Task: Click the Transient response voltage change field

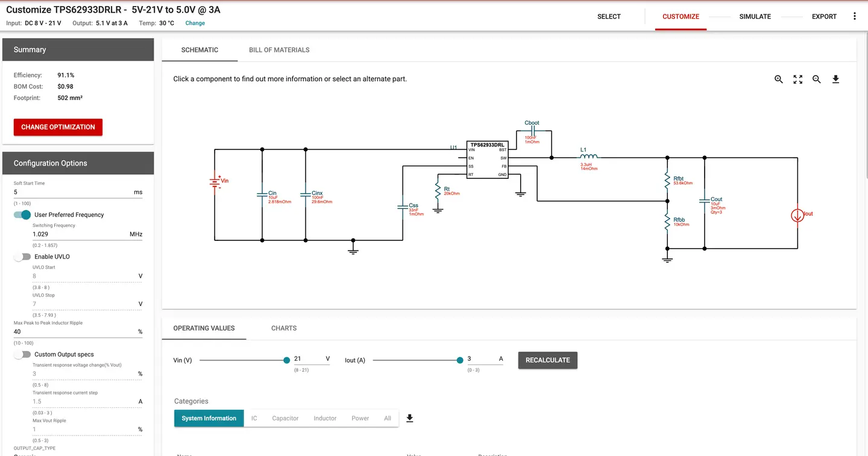Action: (x=87, y=373)
